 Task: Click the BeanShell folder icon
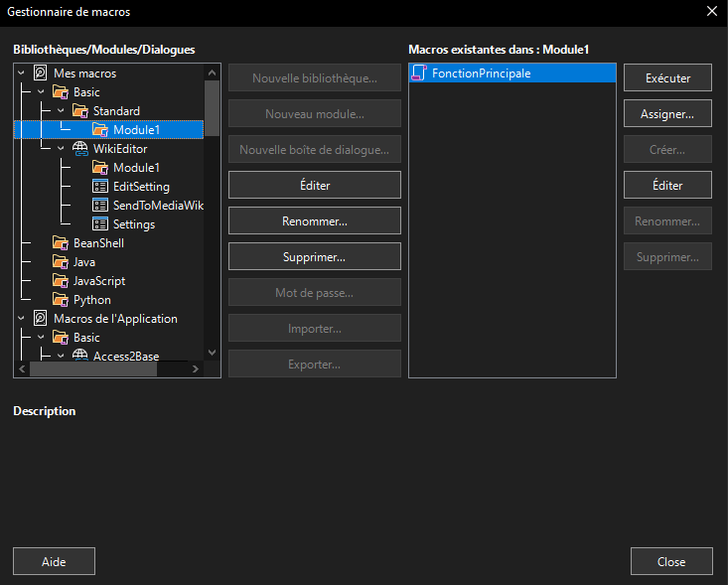(60, 243)
